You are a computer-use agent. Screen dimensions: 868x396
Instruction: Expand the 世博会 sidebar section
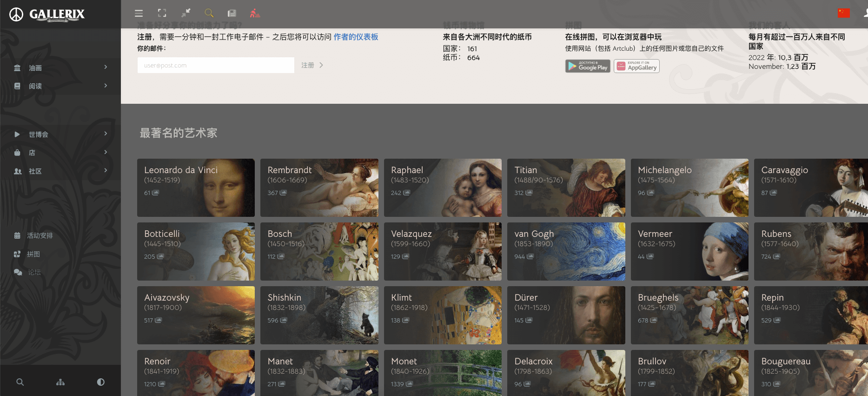pos(60,134)
